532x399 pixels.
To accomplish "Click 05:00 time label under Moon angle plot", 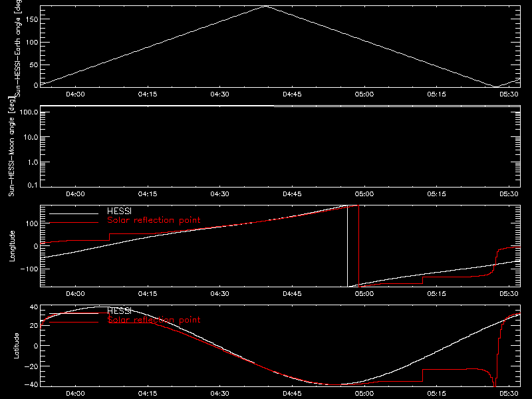I will [x=364, y=194].
